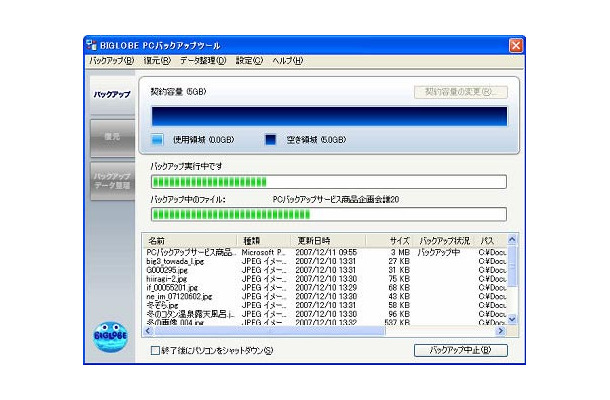Viewport: 610px width, 400px height.
Task: Select the バックアップ sidebar tab
Action: [x=112, y=95]
